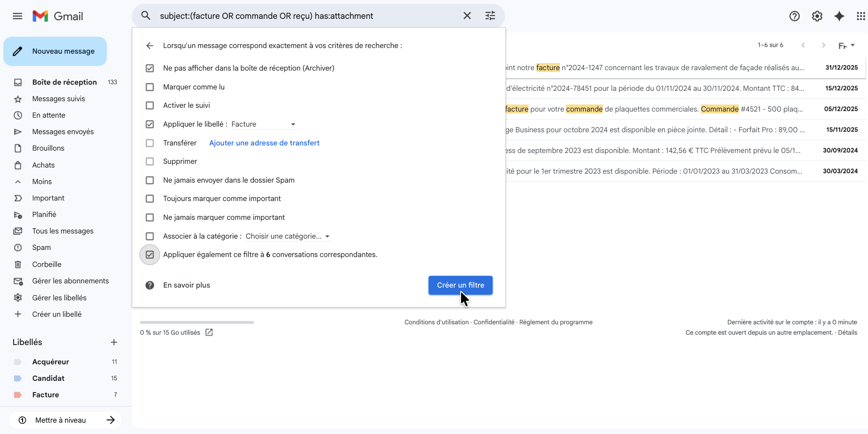Click the Gemini sparkle icon
The image size is (868, 434).
(839, 16)
